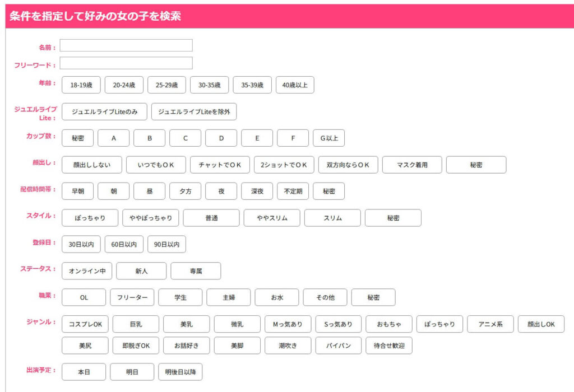This screenshot has height=392, width=574.
Task: Choose 普通 in the スタイル row
Action: point(211,218)
